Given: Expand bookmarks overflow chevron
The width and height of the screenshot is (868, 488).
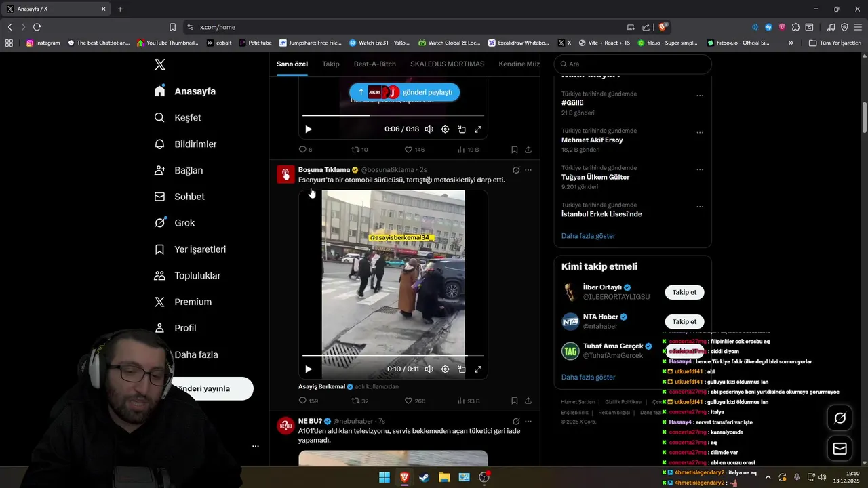Looking at the screenshot, I should pos(791,43).
